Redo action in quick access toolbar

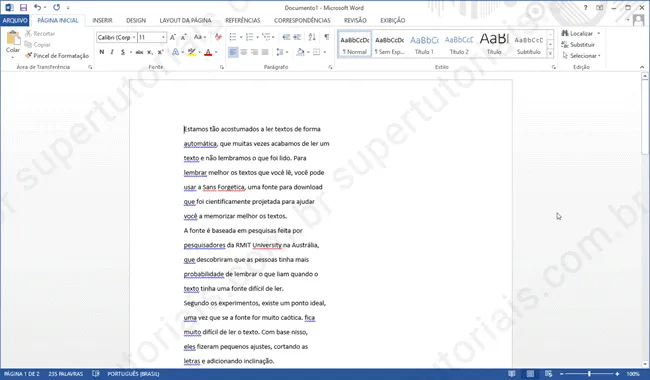click(57, 7)
